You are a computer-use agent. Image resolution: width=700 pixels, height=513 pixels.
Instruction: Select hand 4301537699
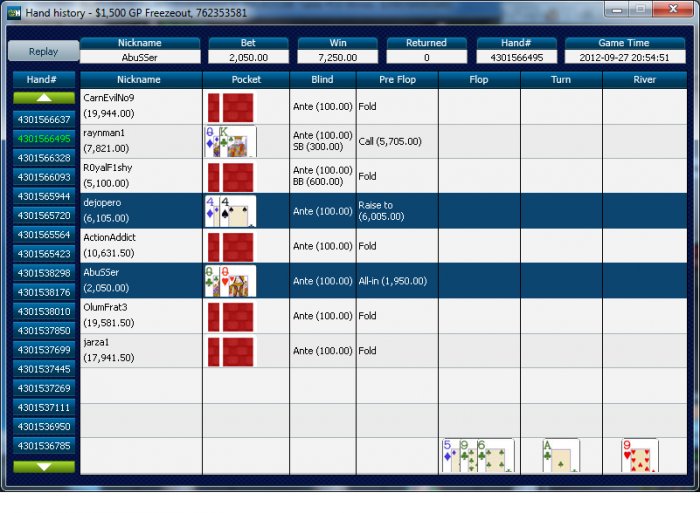coord(44,350)
